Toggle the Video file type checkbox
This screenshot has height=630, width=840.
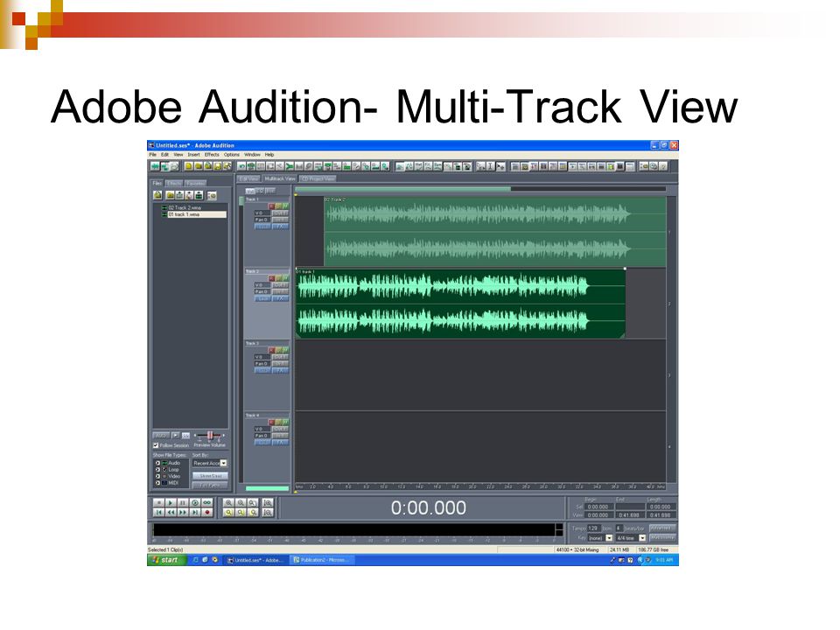pos(158,476)
